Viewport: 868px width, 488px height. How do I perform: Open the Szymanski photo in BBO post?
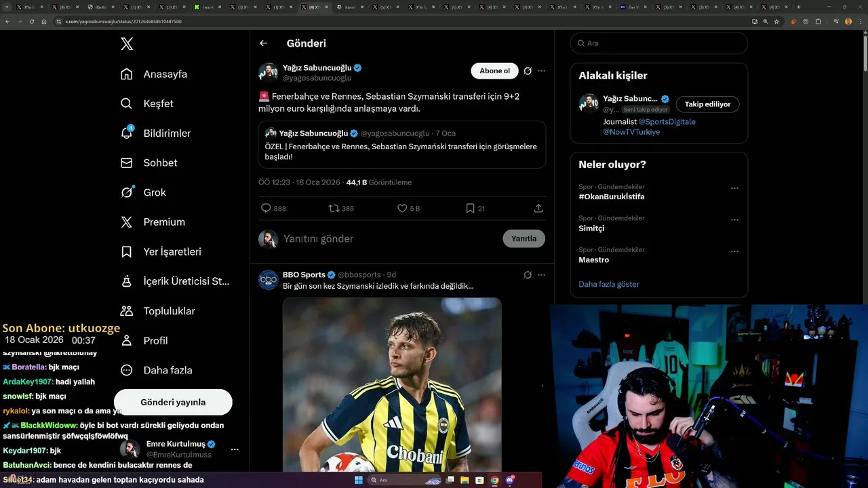(x=392, y=384)
